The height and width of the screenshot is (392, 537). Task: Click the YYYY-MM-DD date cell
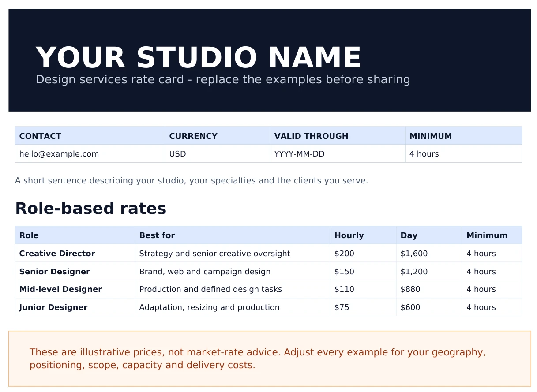338,154
